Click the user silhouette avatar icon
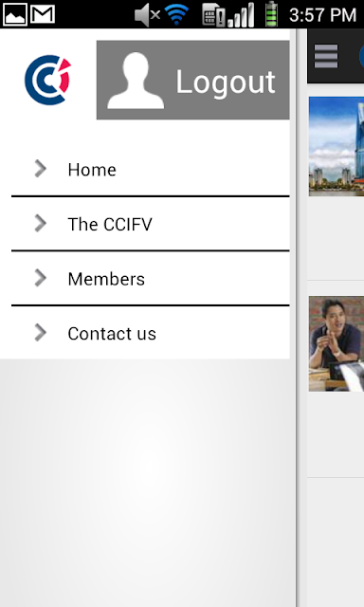364x607 pixels. click(x=136, y=81)
